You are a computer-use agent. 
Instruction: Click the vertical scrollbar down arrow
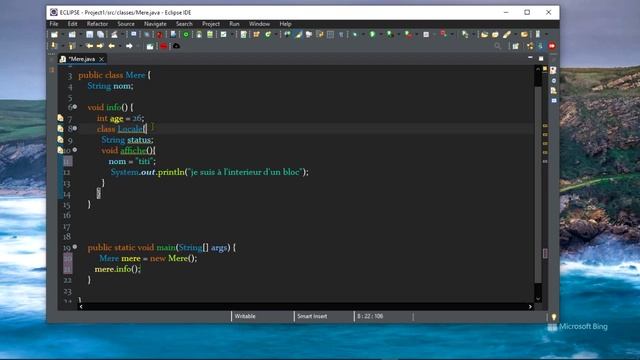538,299
